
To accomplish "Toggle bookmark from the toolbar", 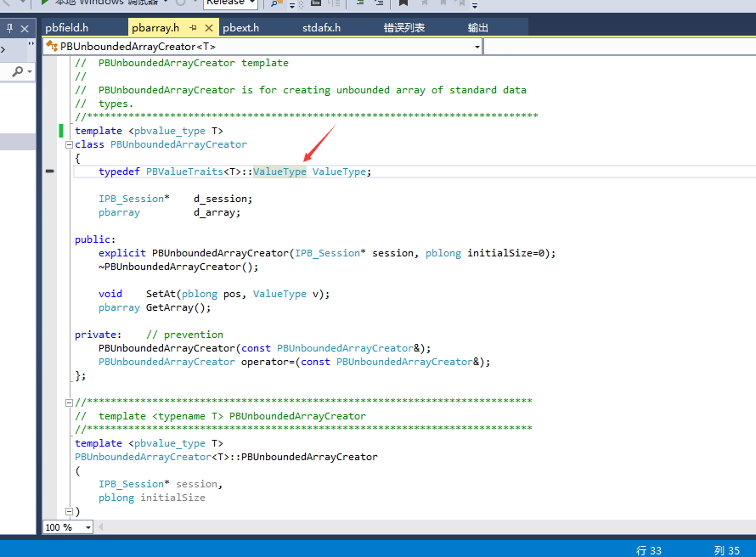I will coord(403,3).
